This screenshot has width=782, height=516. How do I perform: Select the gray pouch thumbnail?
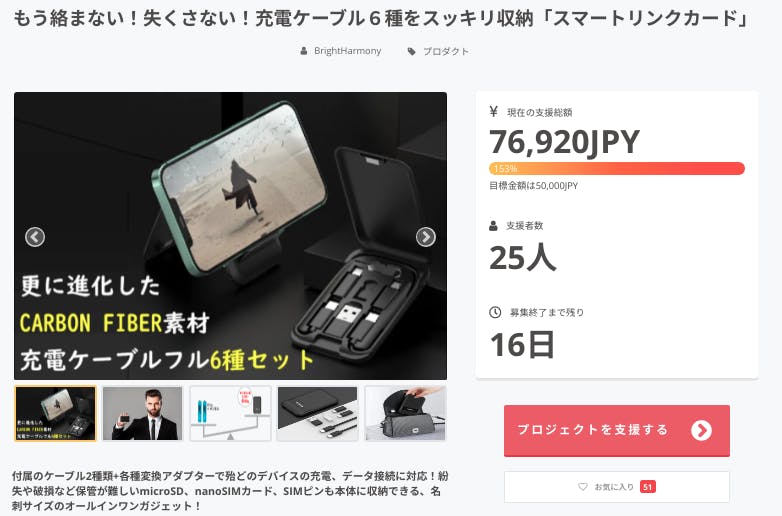coord(405,413)
